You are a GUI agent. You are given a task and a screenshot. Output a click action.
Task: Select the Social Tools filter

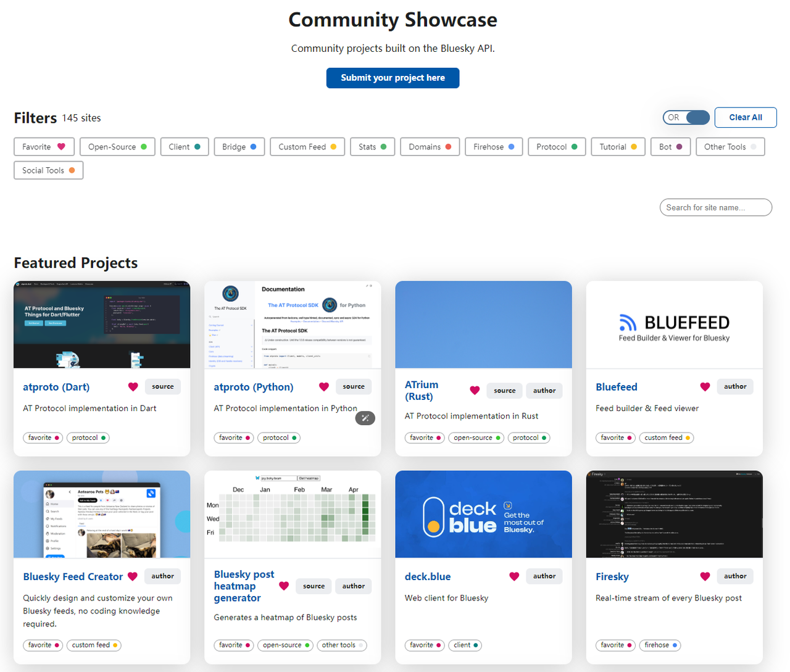point(48,170)
